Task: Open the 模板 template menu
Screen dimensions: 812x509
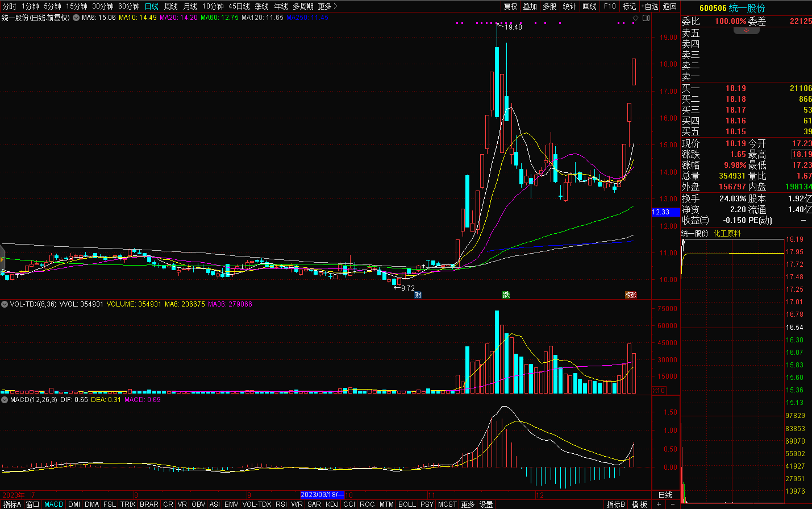Action: tap(639, 504)
